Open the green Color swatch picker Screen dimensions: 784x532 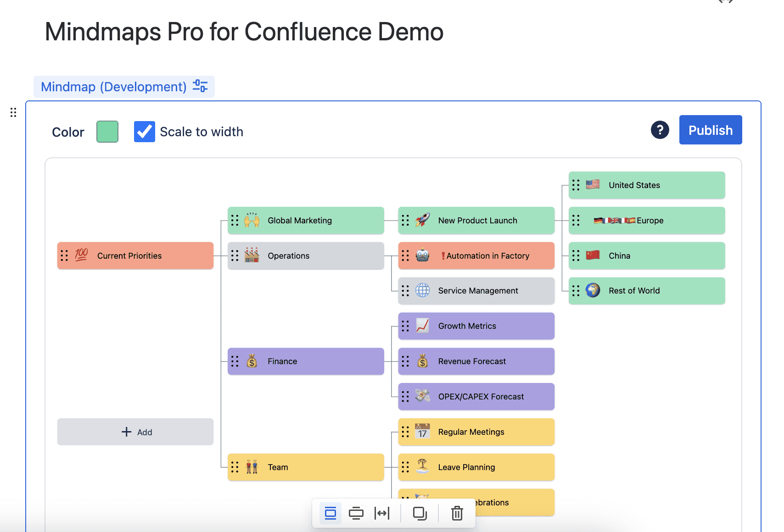pos(107,132)
